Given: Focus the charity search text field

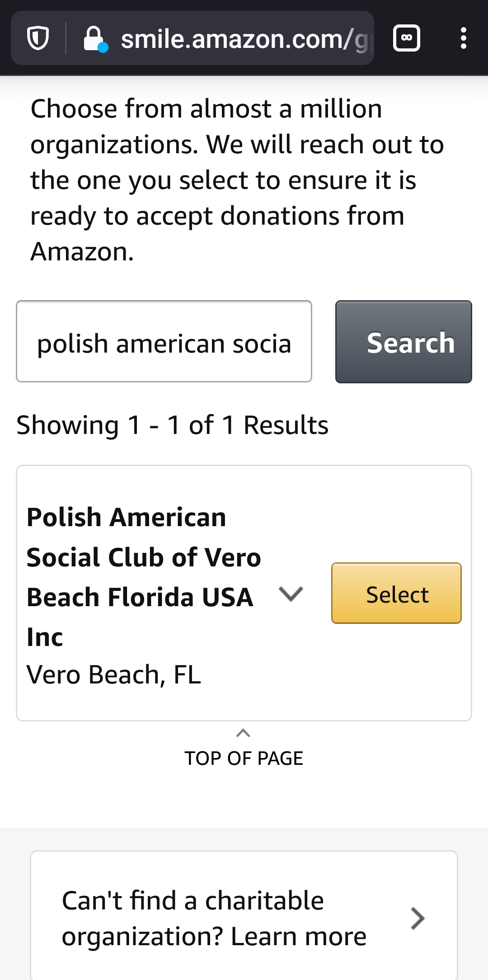Looking at the screenshot, I should pos(164,342).
